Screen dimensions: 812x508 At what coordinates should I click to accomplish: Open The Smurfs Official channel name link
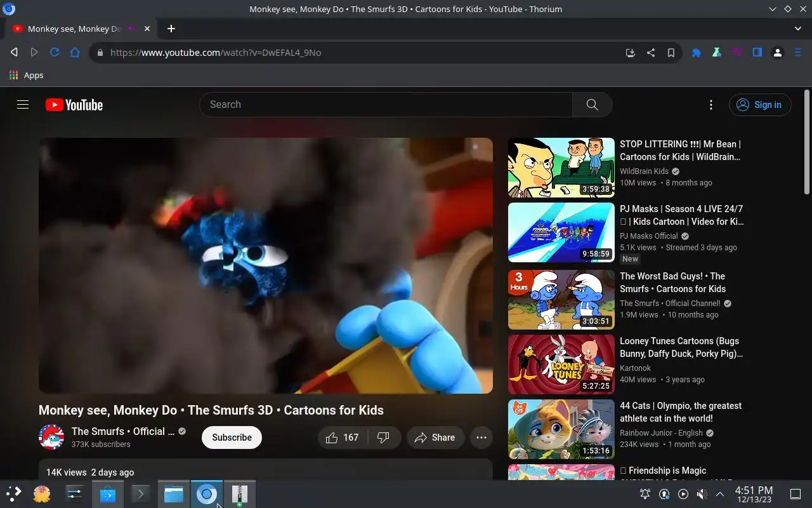pyautogui.click(x=123, y=431)
